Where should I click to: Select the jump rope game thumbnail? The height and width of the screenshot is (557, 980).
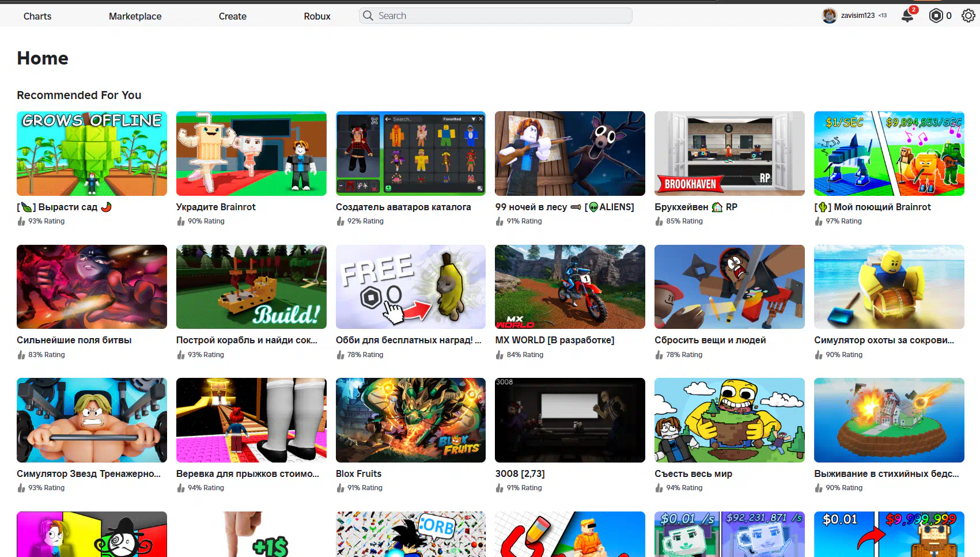point(251,420)
